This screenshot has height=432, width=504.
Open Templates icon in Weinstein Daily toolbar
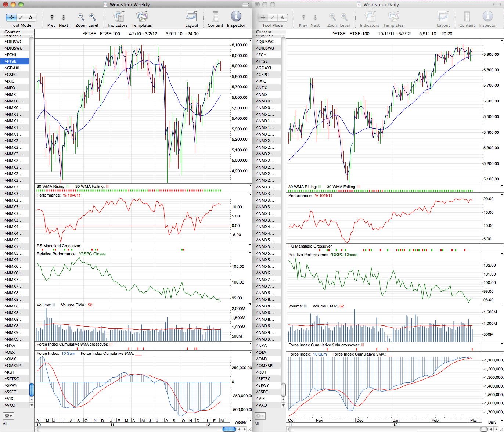(393, 17)
